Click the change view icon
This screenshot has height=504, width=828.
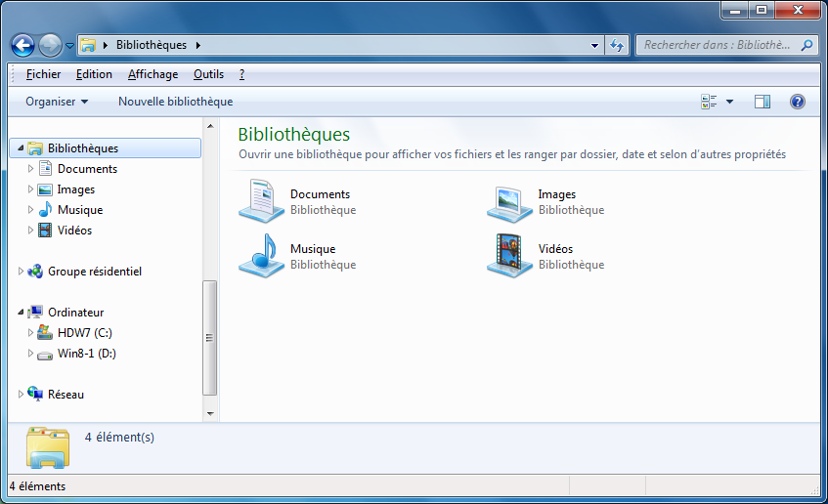pyautogui.click(x=709, y=102)
